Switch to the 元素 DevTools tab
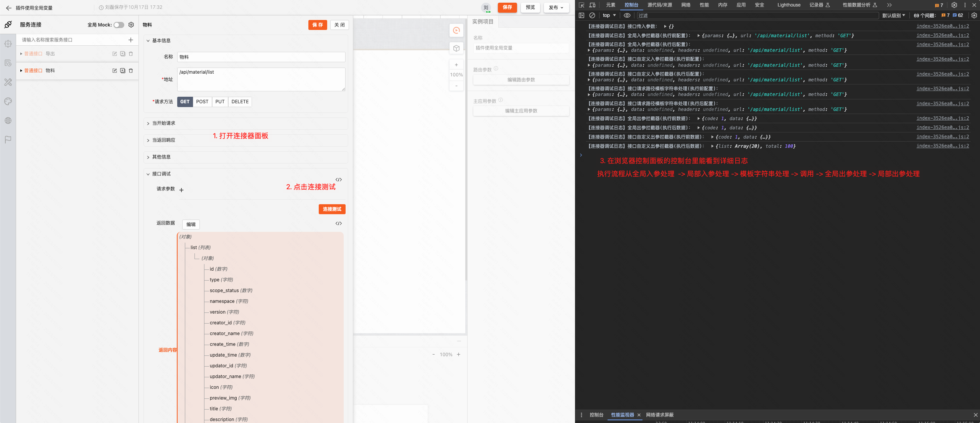Viewport: 980px width, 423px height. [611, 5]
